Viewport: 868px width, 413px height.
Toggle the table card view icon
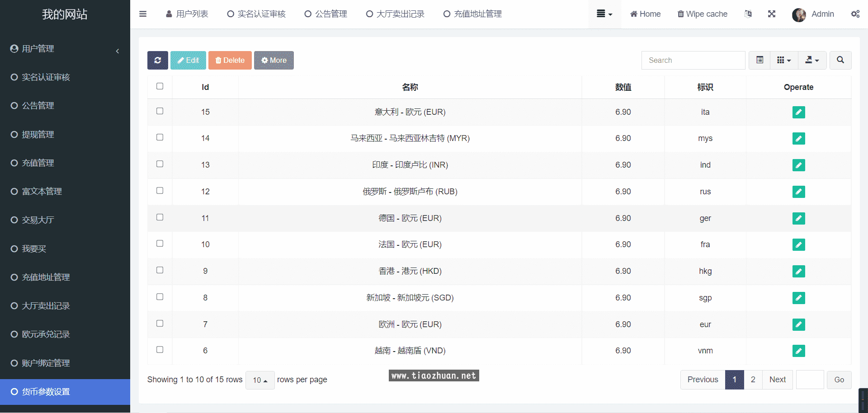point(759,60)
